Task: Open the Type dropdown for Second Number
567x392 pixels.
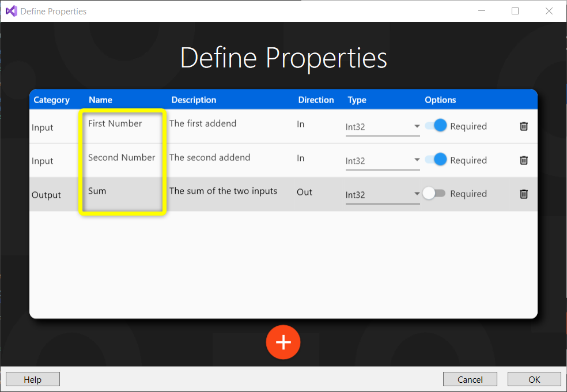Action: tap(416, 160)
